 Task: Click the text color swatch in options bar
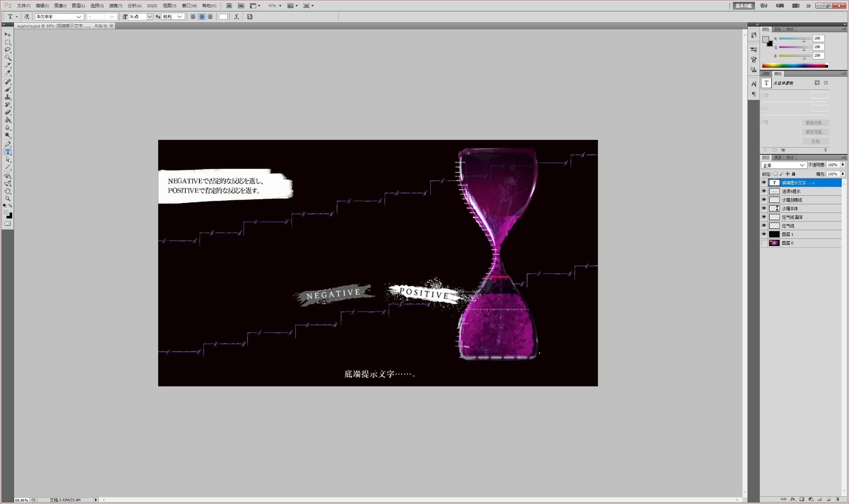[x=223, y=17]
